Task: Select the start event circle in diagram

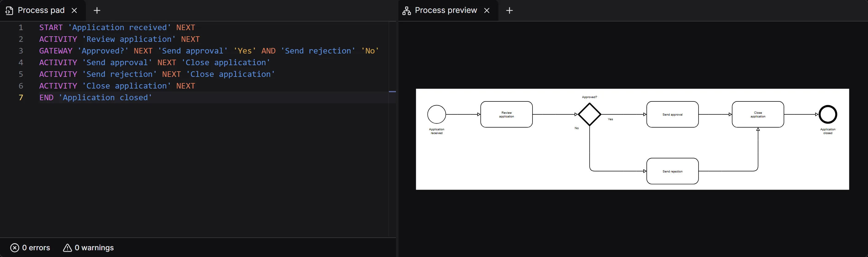Action: [x=437, y=114]
